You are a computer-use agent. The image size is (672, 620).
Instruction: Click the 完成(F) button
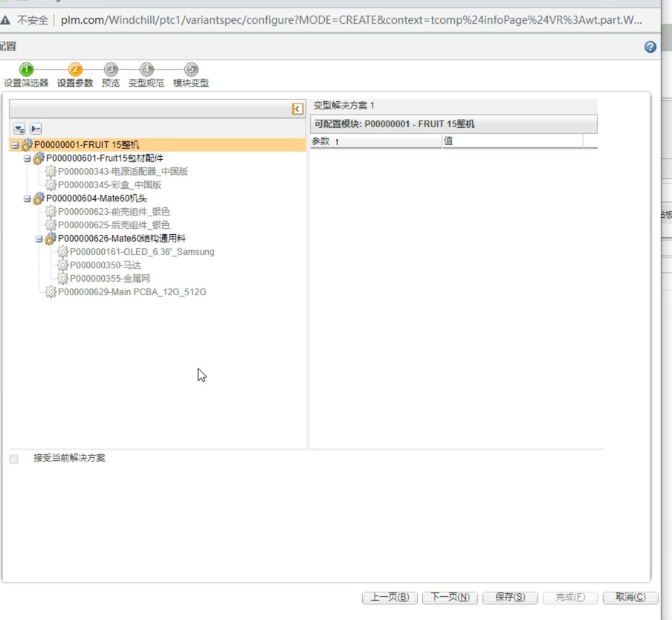pos(570,597)
